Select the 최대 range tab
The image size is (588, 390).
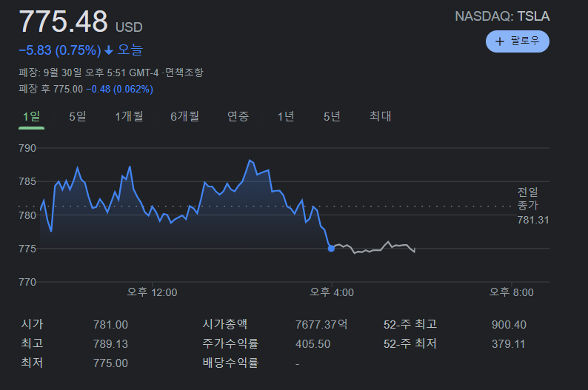tap(380, 116)
